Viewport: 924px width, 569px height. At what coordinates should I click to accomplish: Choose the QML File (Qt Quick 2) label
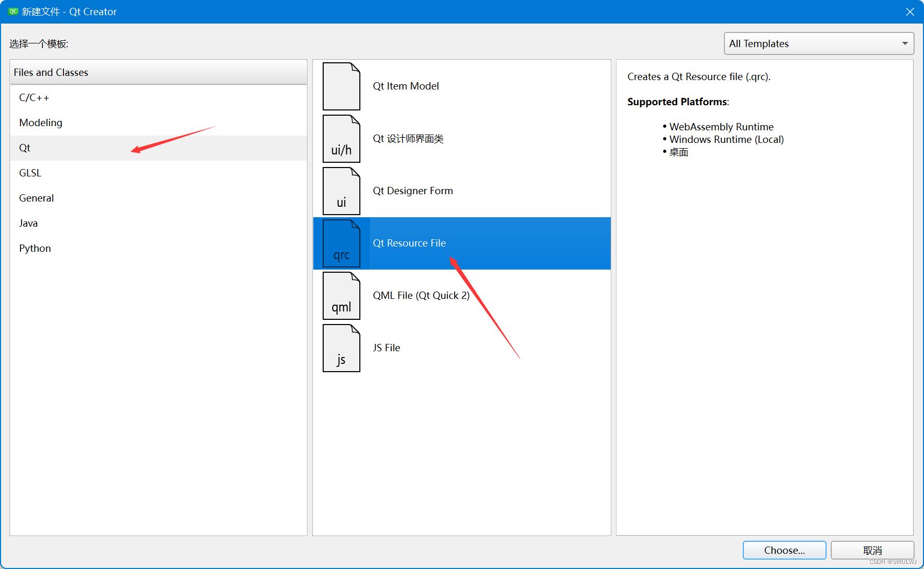(421, 296)
